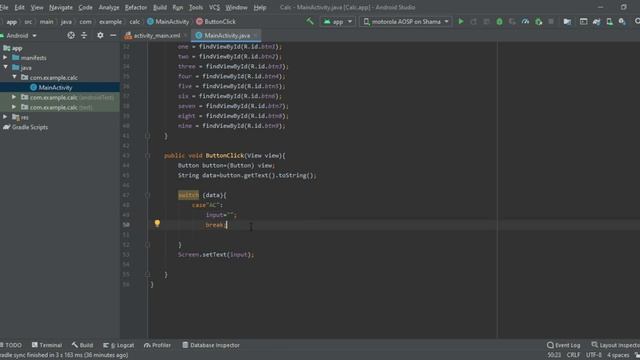This screenshot has width=640, height=360.
Task: Open the profiler gauge icon in toolbar
Action: tap(525, 22)
